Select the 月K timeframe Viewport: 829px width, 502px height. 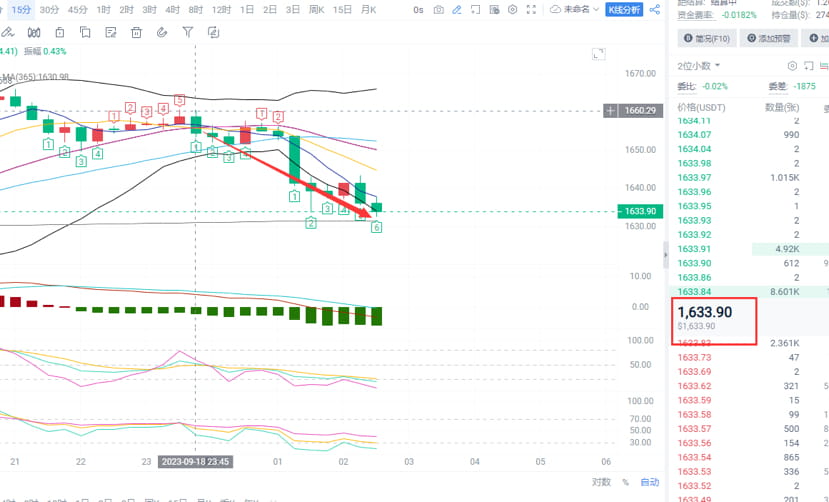[368, 10]
